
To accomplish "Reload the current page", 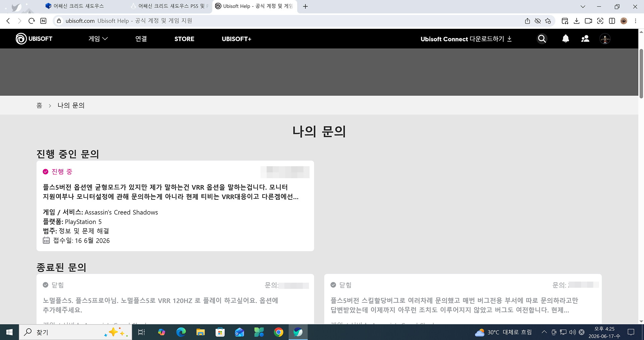I will coord(32,21).
